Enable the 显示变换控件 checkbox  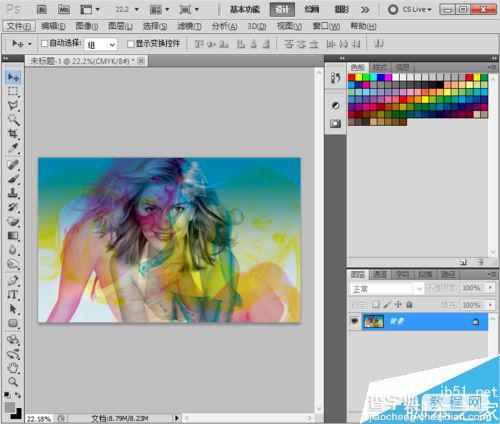(131, 44)
